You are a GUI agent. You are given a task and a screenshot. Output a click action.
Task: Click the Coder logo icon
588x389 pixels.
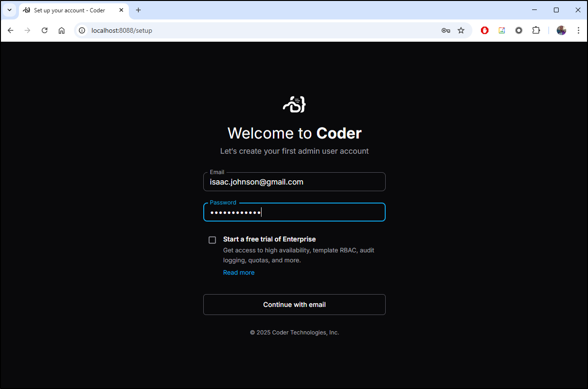(x=294, y=104)
